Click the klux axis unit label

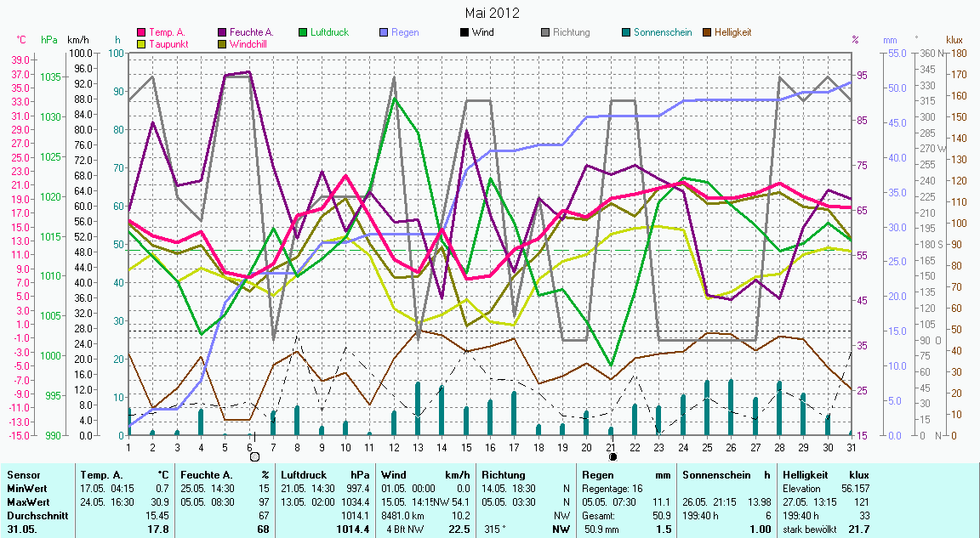954,40
